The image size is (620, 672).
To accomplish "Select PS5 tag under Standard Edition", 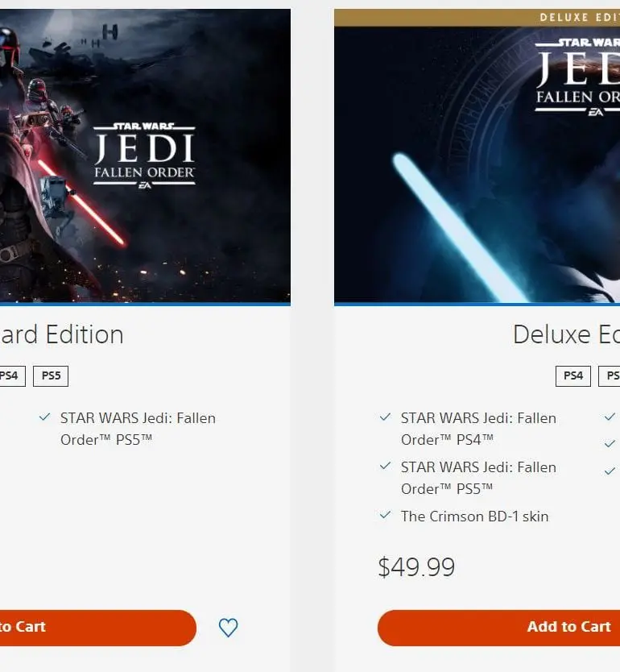I will click(51, 376).
